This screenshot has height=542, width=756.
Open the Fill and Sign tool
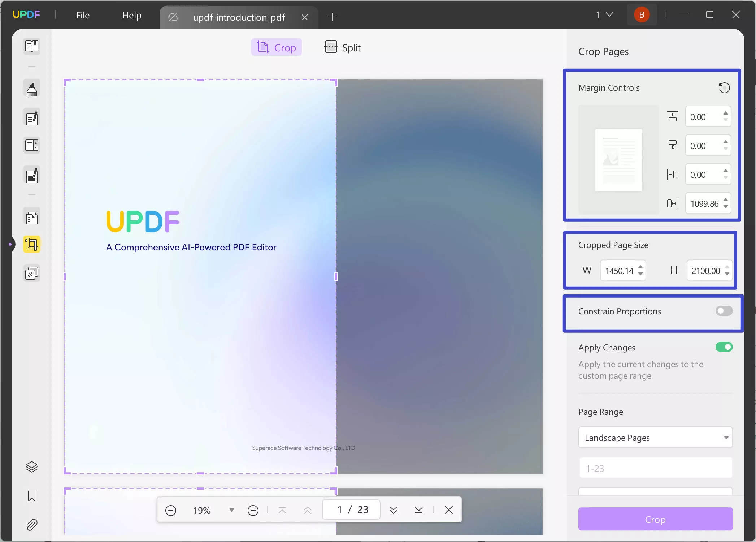(32, 176)
